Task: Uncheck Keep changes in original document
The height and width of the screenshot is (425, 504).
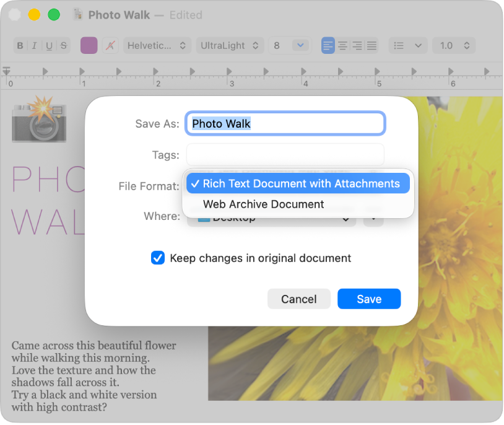Action: tap(159, 258)
